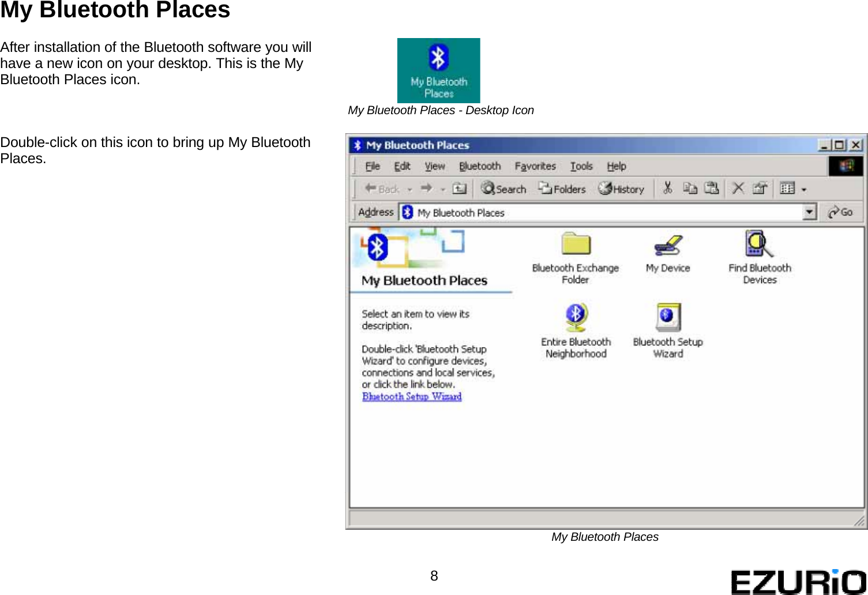Click the Go button

[840, 212]
